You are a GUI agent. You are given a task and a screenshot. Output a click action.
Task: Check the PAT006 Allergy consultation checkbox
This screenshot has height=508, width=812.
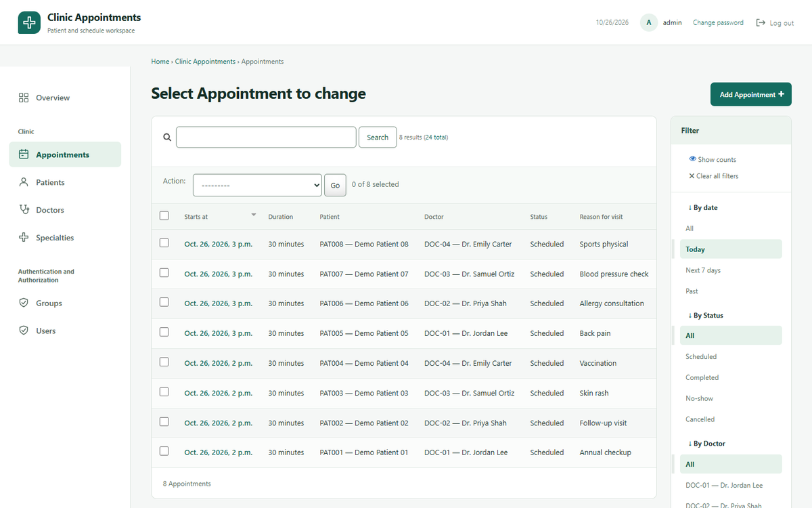click(x=164, y=302)
